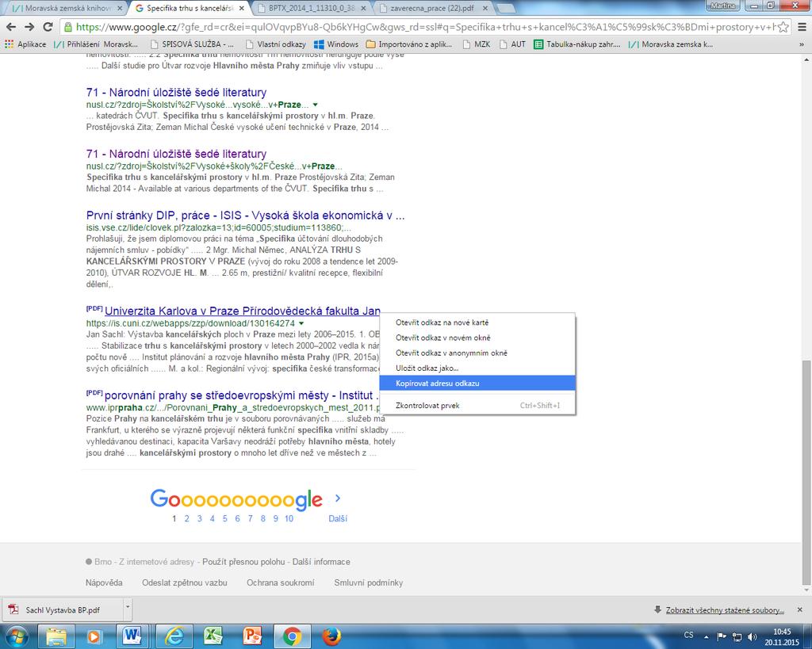The image size is (812, 649).
Task: Open První stránky DIP, práce - ISIS result
Action: pos(246,216)
